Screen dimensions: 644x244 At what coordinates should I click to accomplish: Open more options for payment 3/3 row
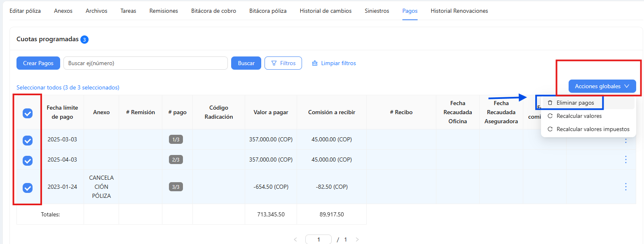[x=625, y=187]
